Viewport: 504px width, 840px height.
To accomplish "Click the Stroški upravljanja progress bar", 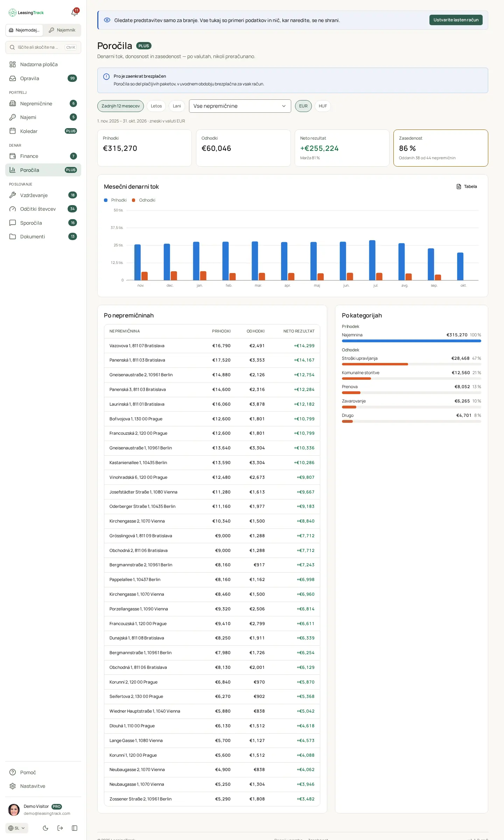I will tap(411, 364).
